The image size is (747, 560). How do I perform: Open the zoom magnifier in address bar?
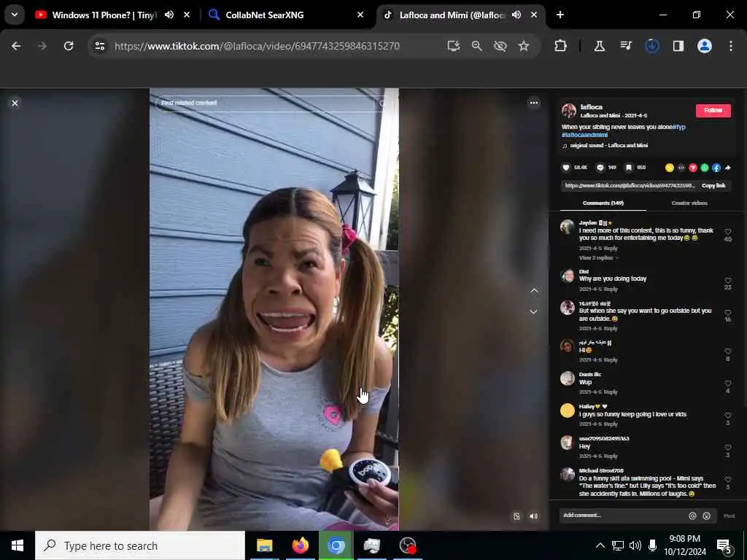(x=477, y=46)
